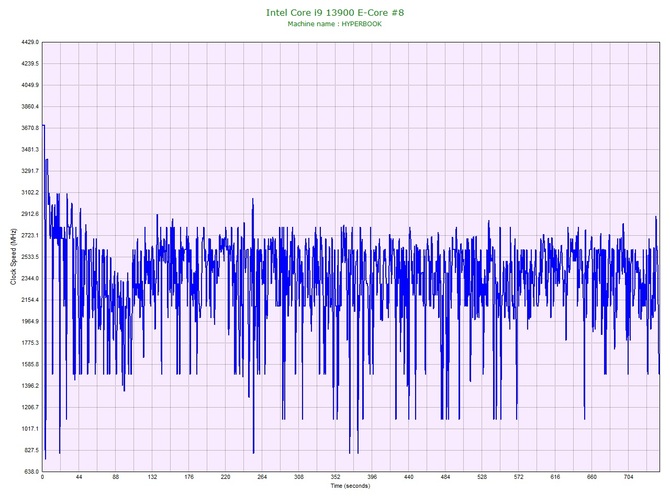The image size is (670, 503).
Task: Click the 308 time axis tick label
Action: [x=299, y=477]
